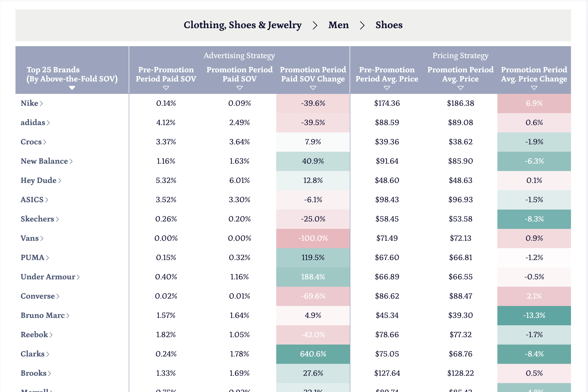Screen dimensions: 588x392
Task: Expand the Nike brand row
Action: click(32, 103)
